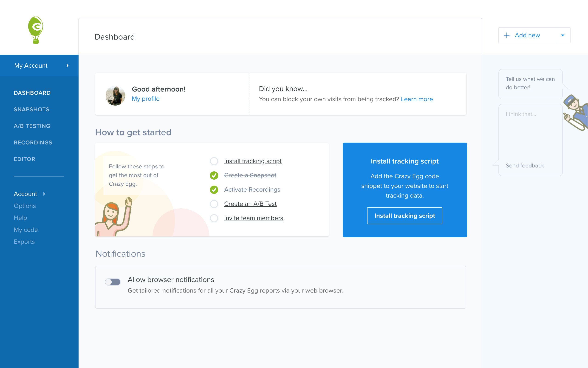Click the Dashboard page title
588x368 pixels.
[x=115, y=37]
